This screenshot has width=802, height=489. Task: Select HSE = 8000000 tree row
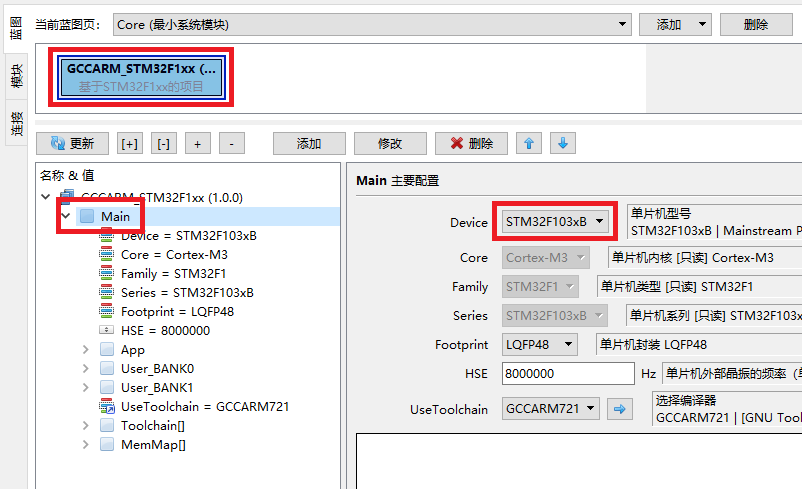[x=165, y=330]
